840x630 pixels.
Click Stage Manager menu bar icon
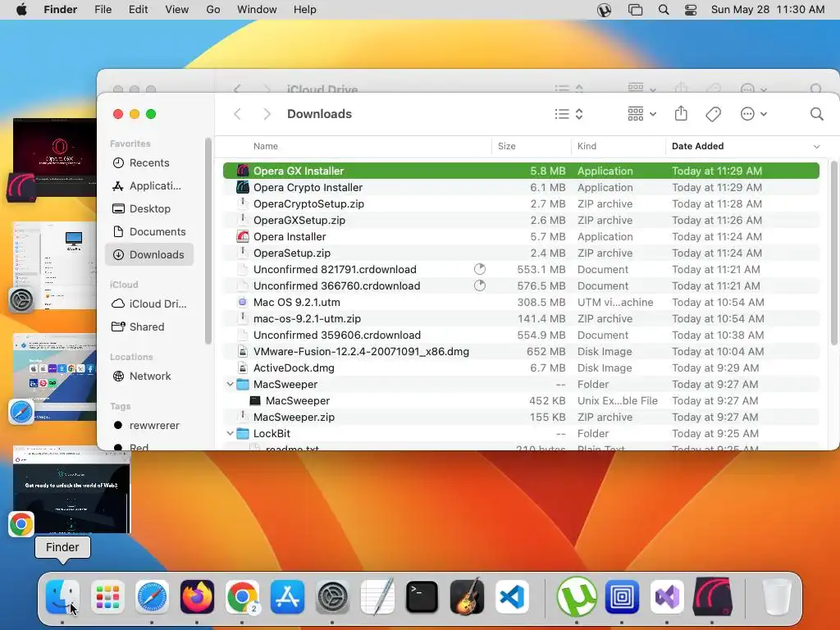pos(636,10)
